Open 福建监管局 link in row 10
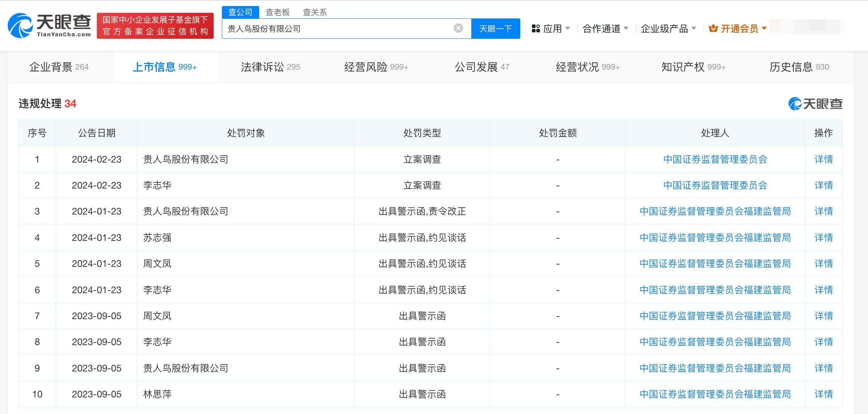 tap(715, 394)
